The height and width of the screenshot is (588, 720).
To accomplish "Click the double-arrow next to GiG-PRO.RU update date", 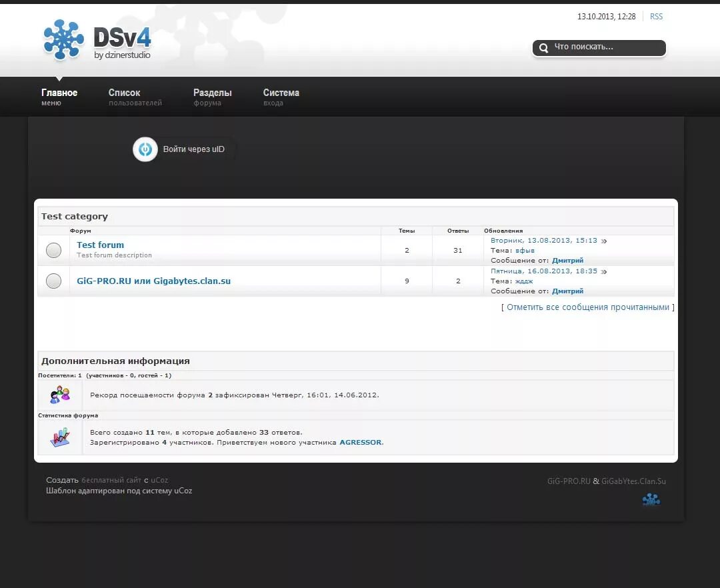I will 603,271.
